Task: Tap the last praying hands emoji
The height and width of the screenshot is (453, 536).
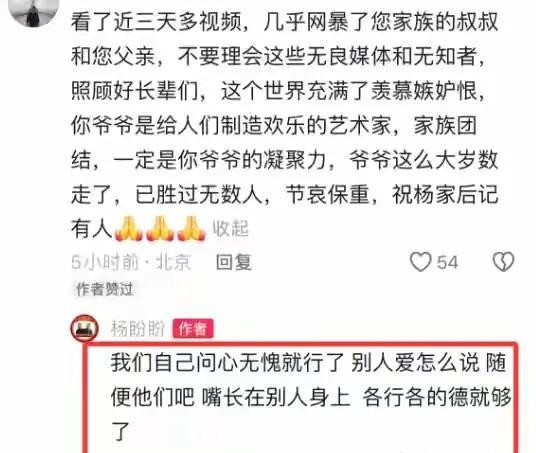Action: (191, 228)
